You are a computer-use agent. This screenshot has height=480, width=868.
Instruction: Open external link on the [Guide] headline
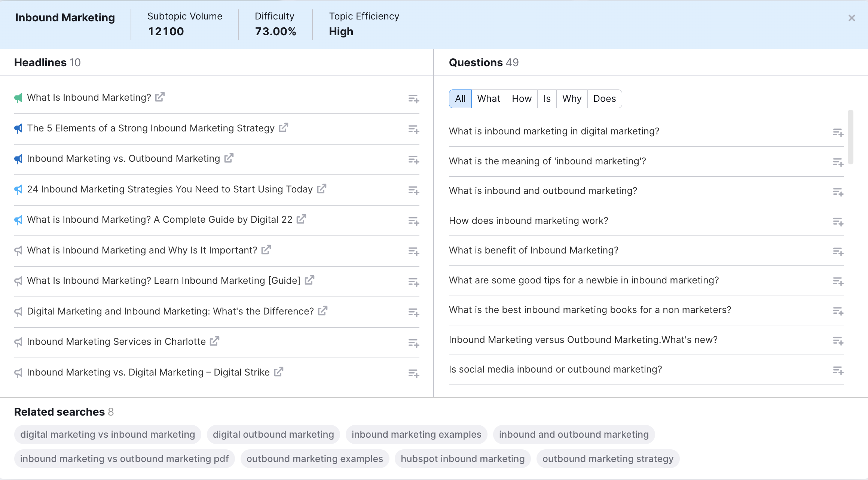coord(309,280)
